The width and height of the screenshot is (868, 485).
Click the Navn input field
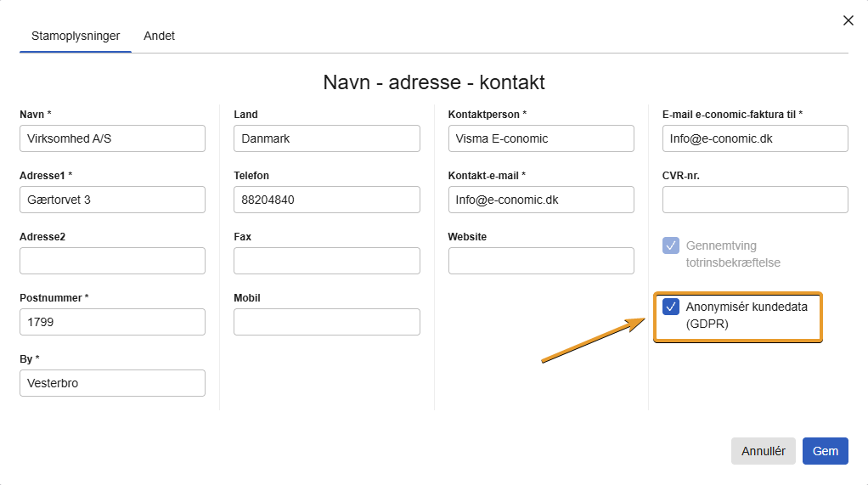click(112, 138)
